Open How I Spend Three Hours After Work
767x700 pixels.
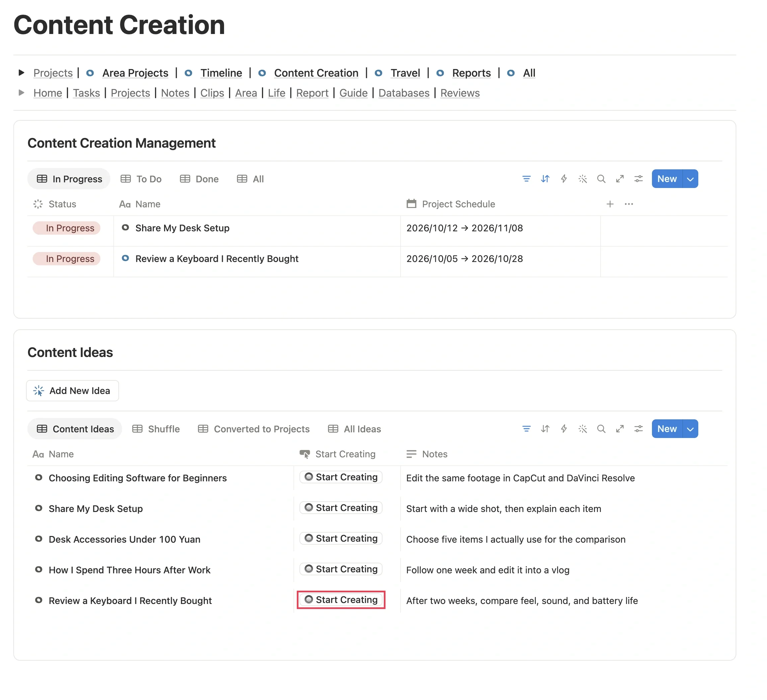(129, 570)
